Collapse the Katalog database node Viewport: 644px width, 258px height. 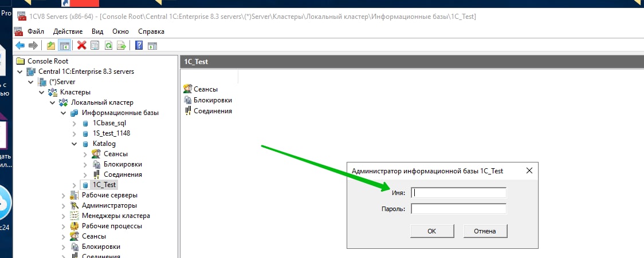click(74, 144)
